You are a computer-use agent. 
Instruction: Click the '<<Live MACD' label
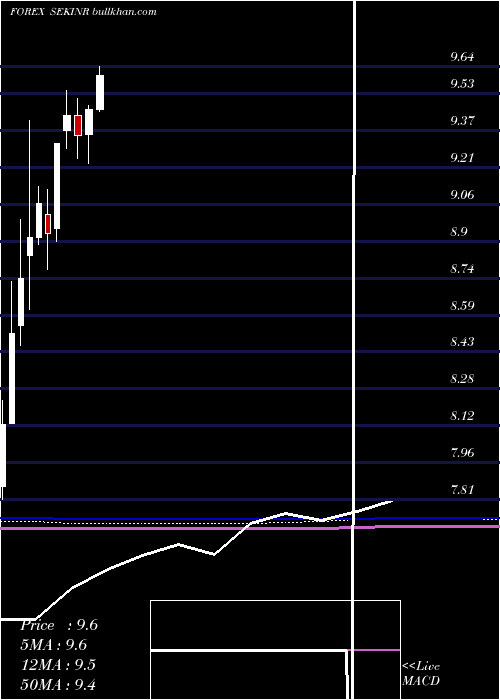421,674
